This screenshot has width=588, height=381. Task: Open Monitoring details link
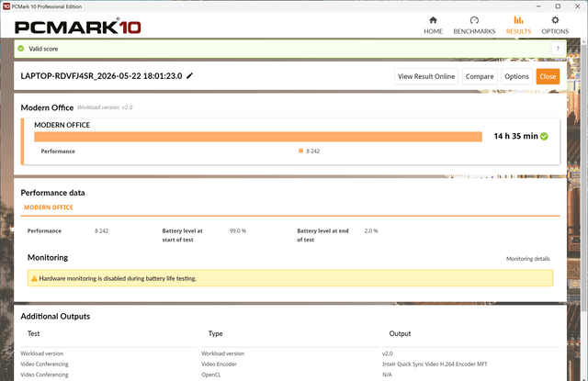click(x=527, y=259)
